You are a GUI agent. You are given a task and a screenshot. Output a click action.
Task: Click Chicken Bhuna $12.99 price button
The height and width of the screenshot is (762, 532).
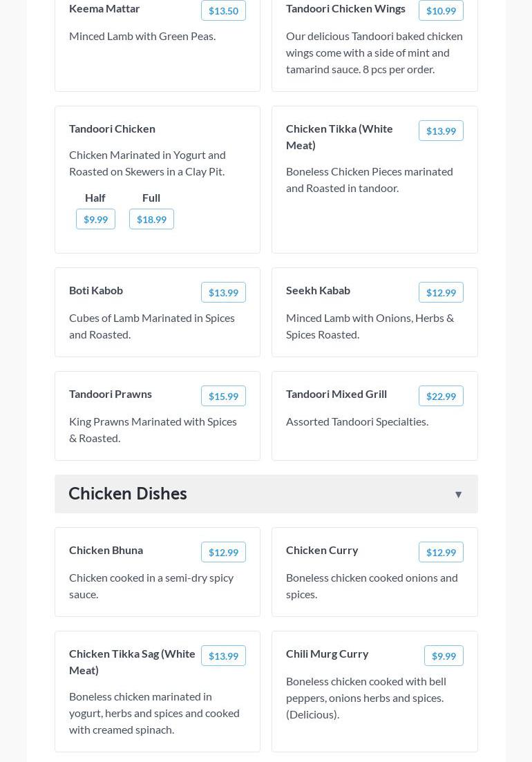pyautogui.click(x=223, y=552)
